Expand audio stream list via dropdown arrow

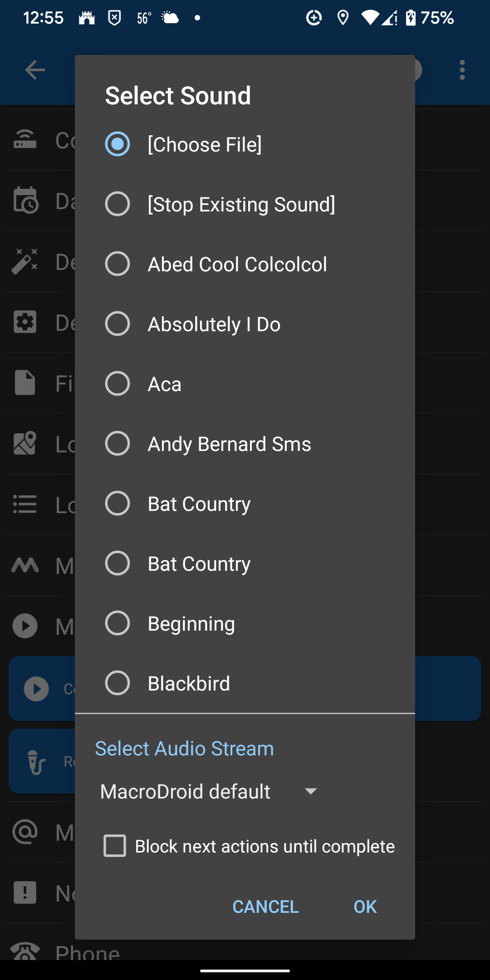click(311, 791)
